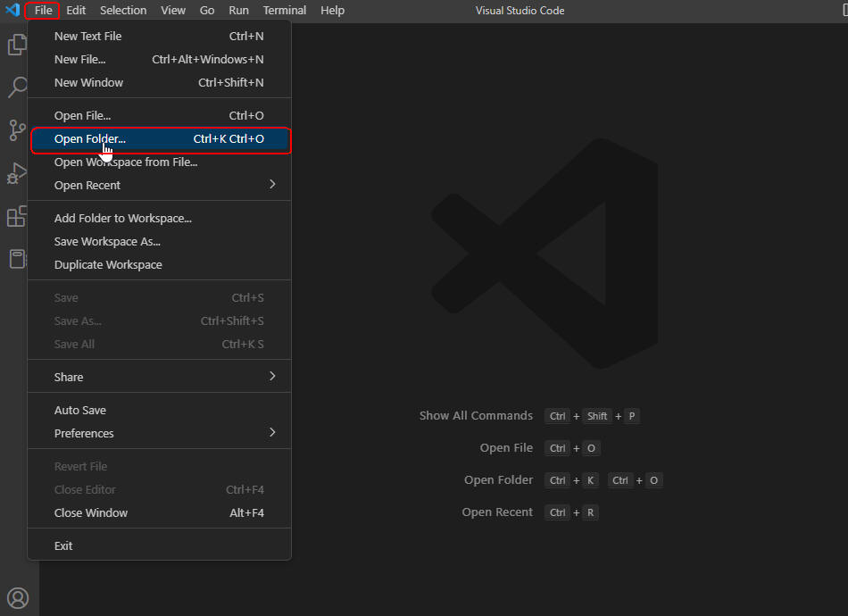Open the Extensions view icon
Image resolution: width=848 pixels, height=616 pixels.
17,216
